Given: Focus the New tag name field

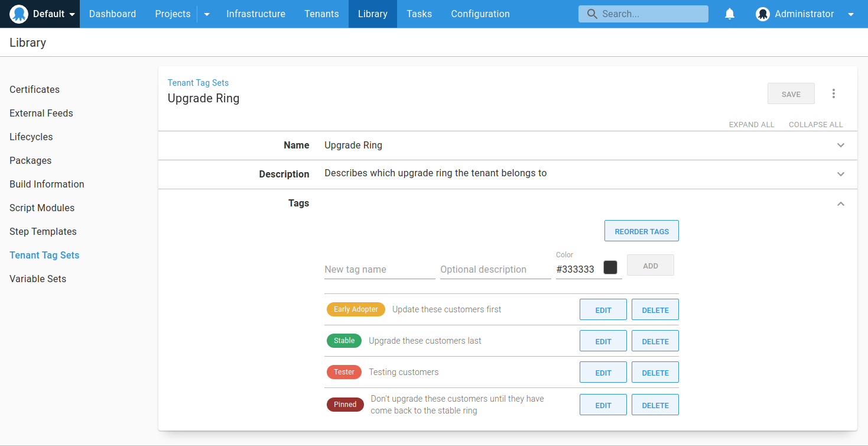Looking at the screenshot, I should pyautogui.click(x=379, y=269).
